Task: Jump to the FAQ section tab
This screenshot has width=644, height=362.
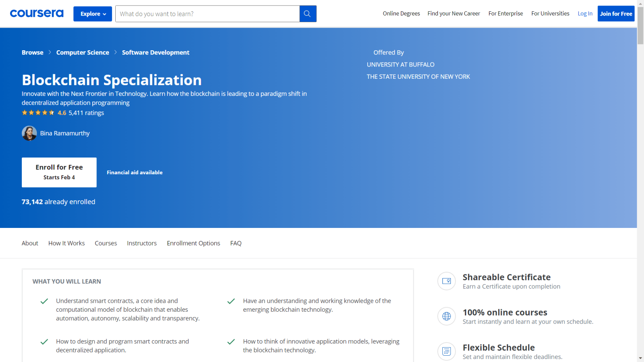Action: tap(236, 243)
